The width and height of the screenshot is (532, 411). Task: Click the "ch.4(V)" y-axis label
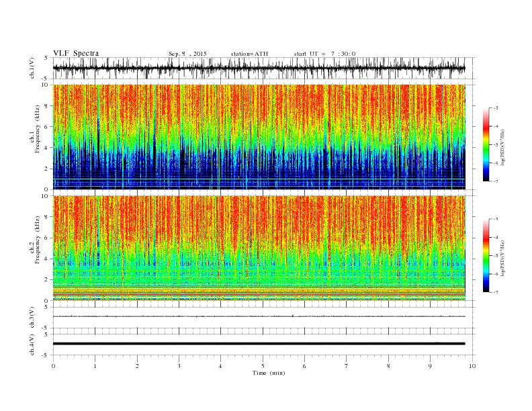(x=32, y=345)
